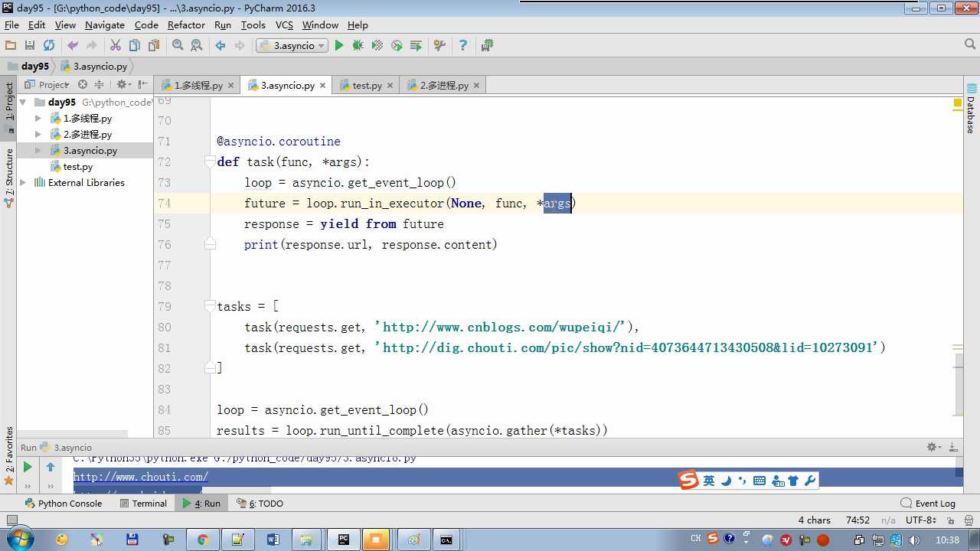
Task: Open the Python Console tool window
Action: point(63,503)
